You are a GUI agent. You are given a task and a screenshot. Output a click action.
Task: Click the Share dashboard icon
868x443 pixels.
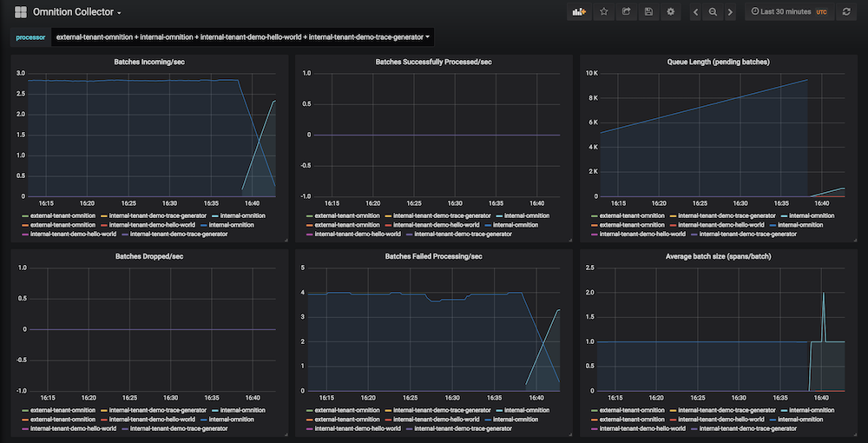[627, 12]
